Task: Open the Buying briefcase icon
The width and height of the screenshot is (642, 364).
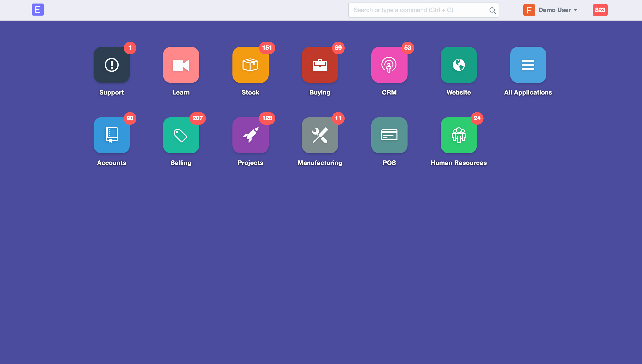Action: (x=320, y=65)
